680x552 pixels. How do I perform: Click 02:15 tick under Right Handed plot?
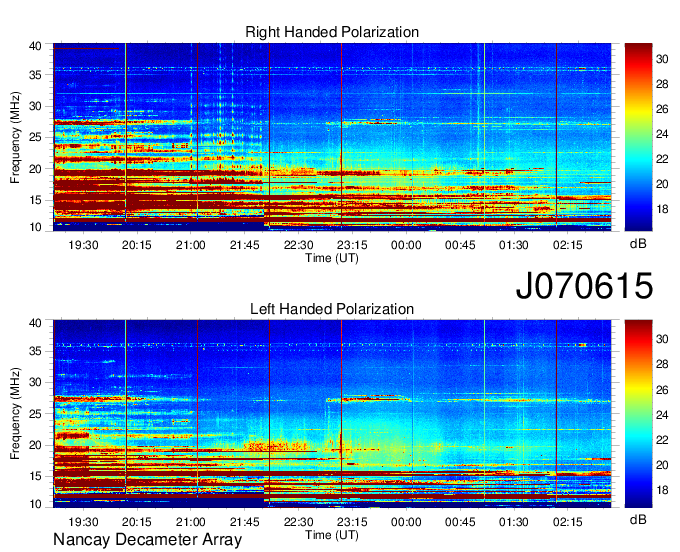coord(567,245)
